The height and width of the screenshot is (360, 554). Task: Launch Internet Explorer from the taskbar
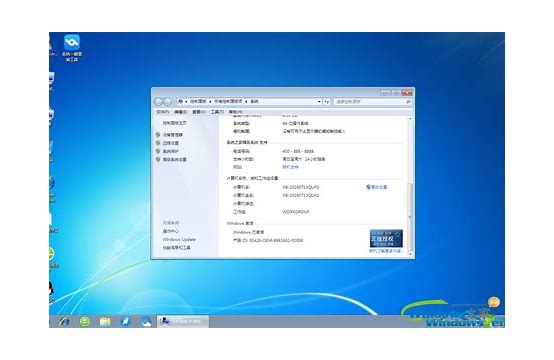(x=65, y=321)
